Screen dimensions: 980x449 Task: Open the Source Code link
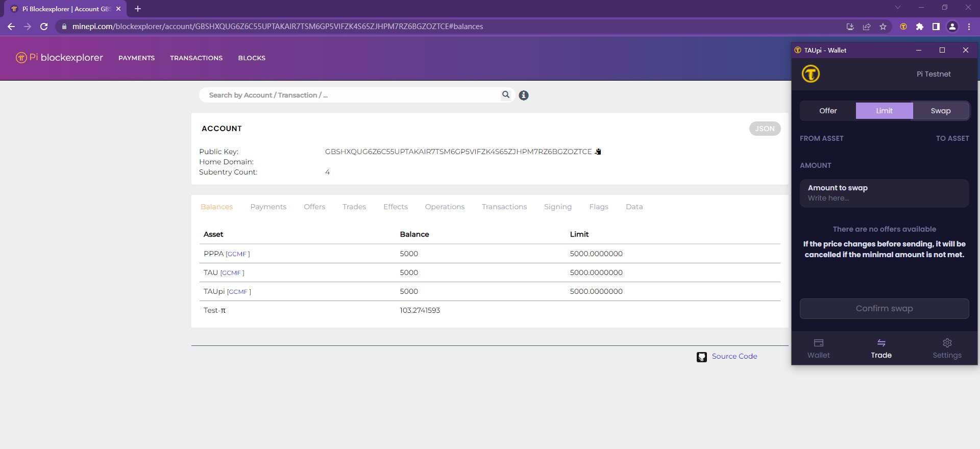(x=734, y=356)
